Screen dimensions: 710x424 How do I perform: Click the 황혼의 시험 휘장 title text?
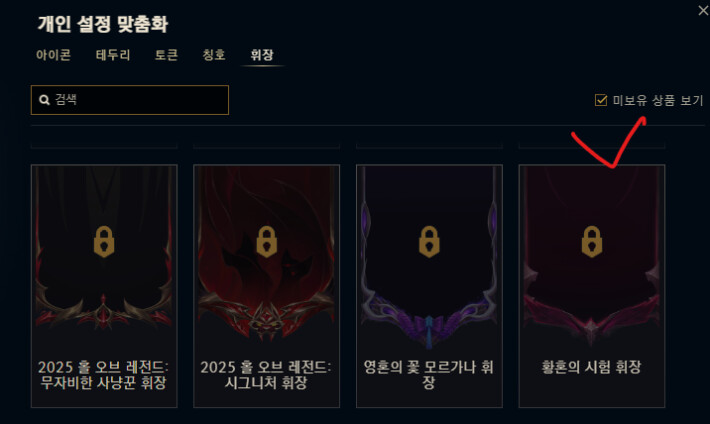click(591, 367)
